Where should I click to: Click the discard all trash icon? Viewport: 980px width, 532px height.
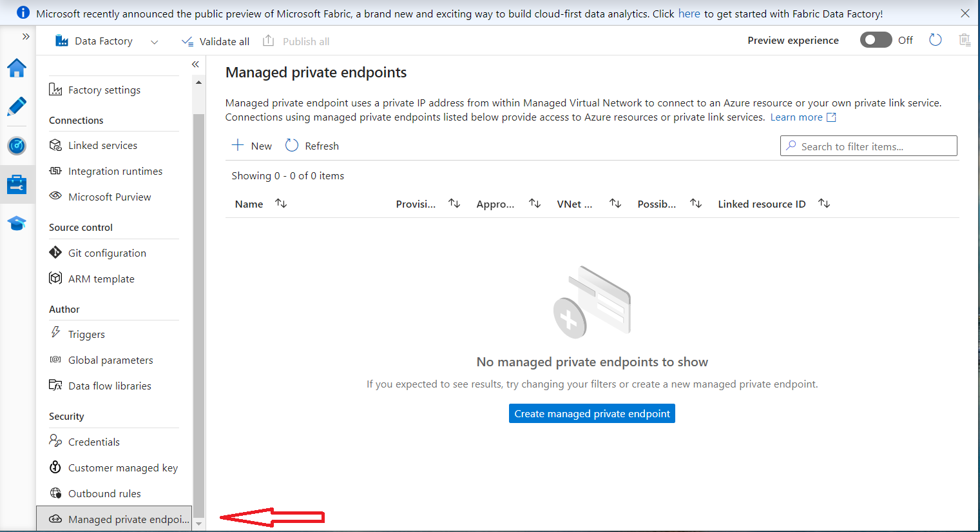964,40
